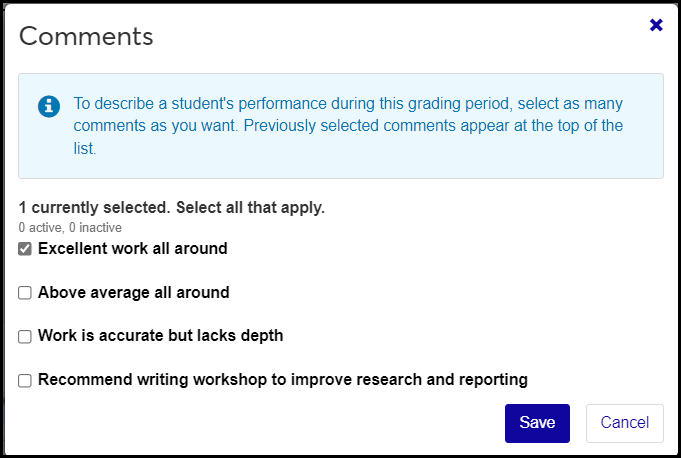The height and width of the screenshot is (458, 681).
Task: Select the "Above average all around" label text
Action: tap(133, 293)
